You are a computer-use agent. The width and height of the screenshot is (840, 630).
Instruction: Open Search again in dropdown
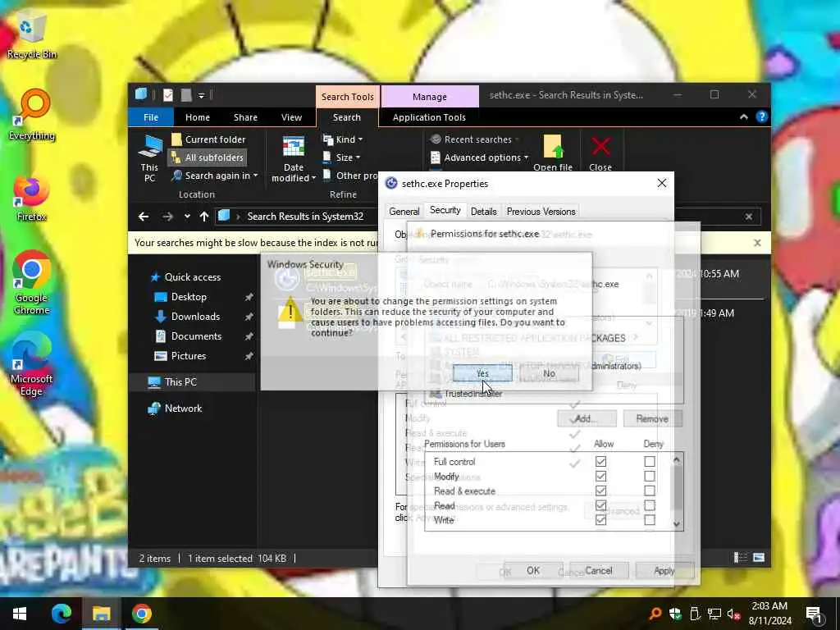[x=214, y=176]
